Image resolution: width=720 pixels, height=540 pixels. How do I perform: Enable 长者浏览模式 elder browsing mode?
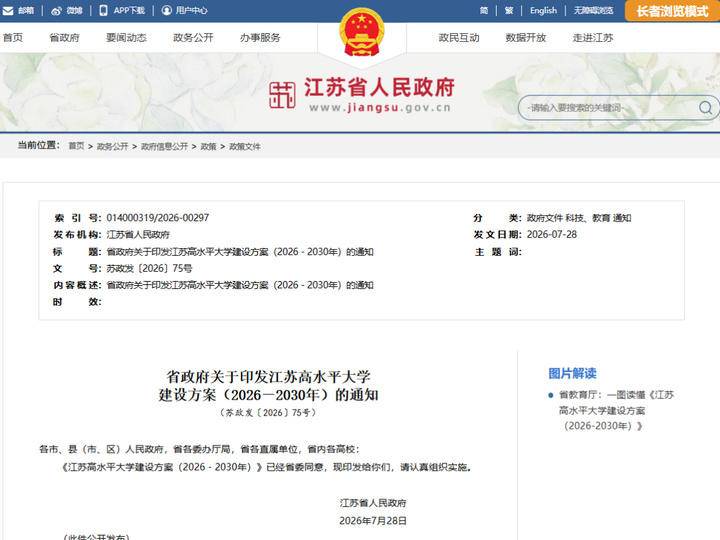672,11
